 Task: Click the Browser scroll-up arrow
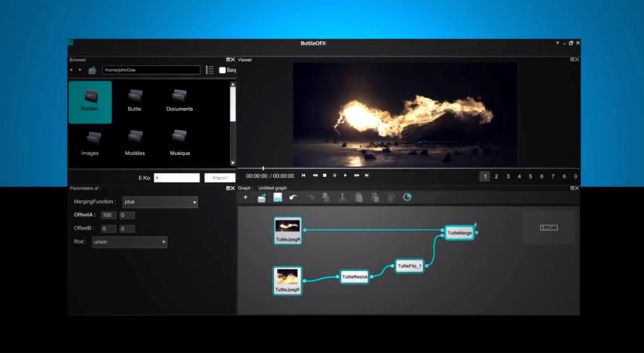(x=233, y=84)
